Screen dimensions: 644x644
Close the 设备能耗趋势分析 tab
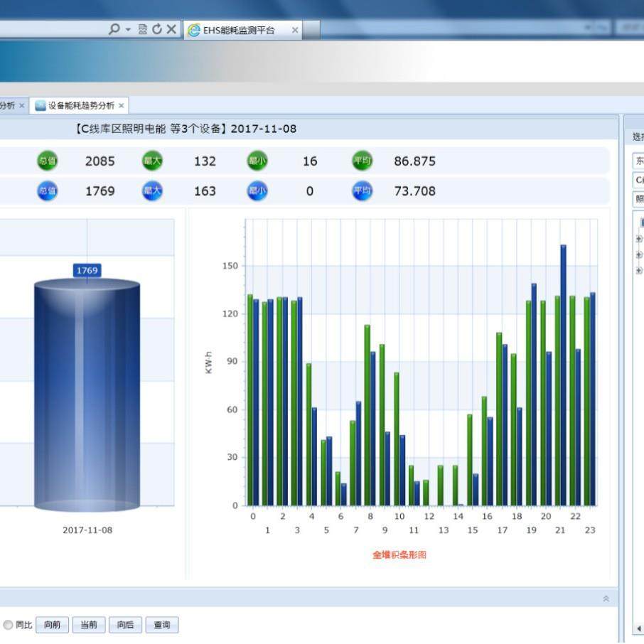[x=121, y=105]
